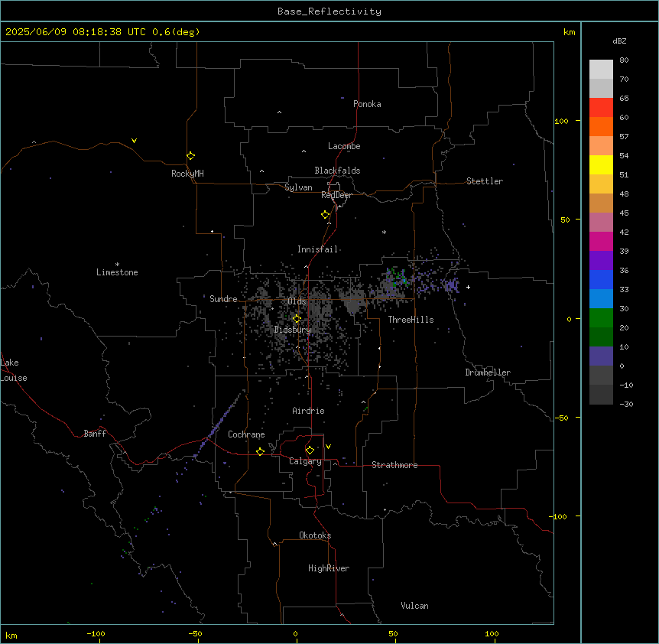Viewport: 659px width, 644px height.
Task: Click the Banff town label
Action: point(95,434)
